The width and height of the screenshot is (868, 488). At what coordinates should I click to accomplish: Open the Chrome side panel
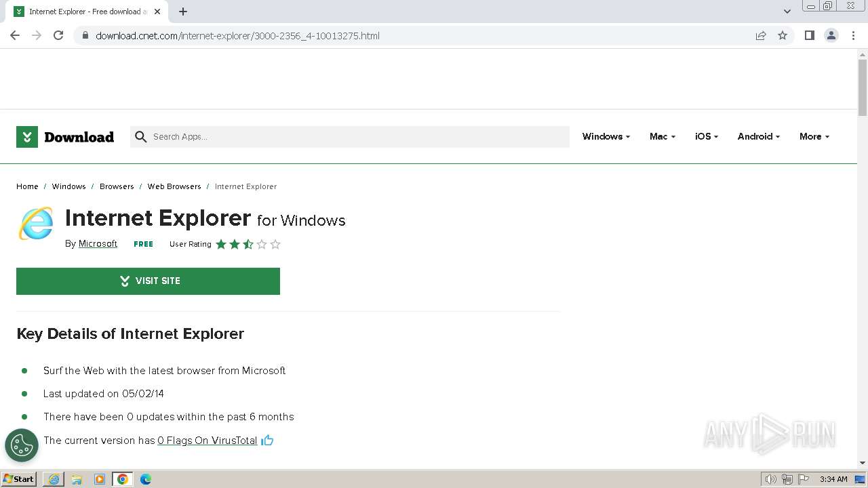coord(809,35)
